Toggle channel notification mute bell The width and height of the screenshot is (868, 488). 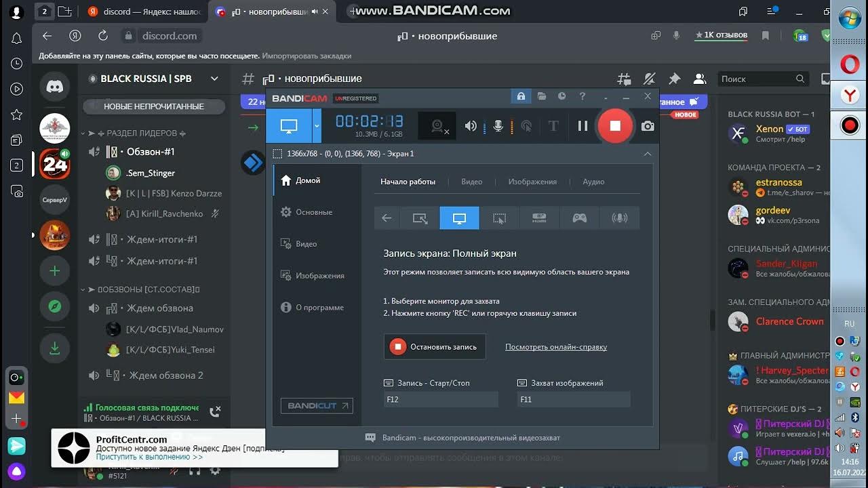tap(650, 79)
